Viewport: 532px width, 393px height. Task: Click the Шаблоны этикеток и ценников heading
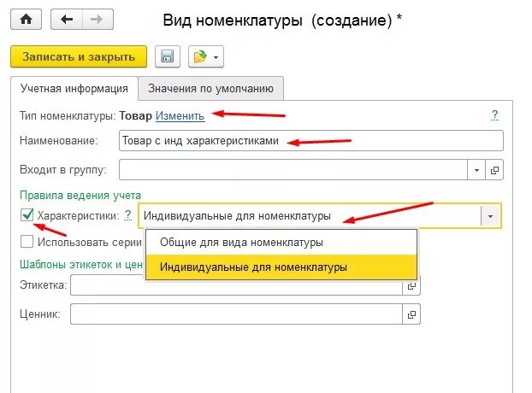coord(81,264)
